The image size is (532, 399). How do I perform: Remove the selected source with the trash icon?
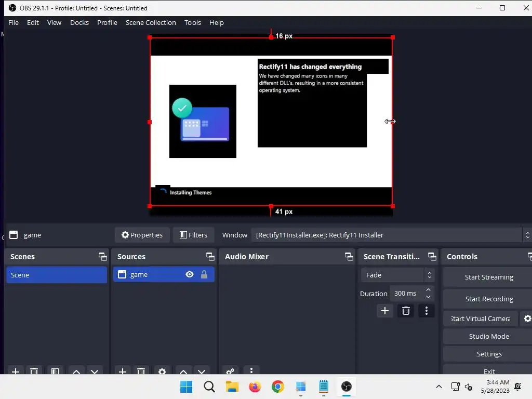point(141,371)
